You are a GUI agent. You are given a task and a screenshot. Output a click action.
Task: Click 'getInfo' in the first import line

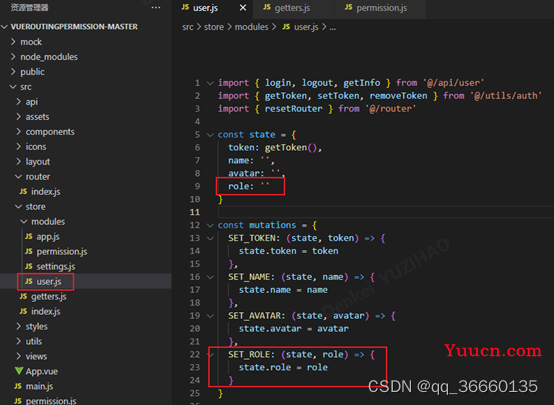[x=362, y=83]
